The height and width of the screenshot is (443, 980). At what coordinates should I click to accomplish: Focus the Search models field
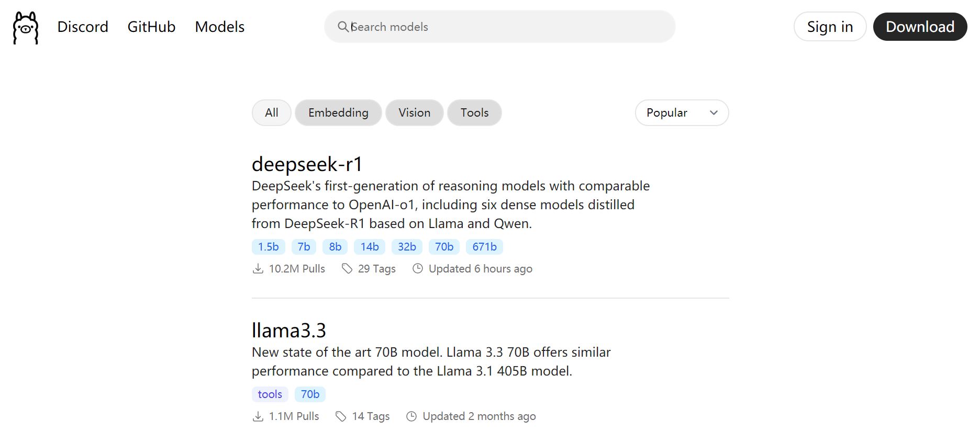(x=508, y=27)
